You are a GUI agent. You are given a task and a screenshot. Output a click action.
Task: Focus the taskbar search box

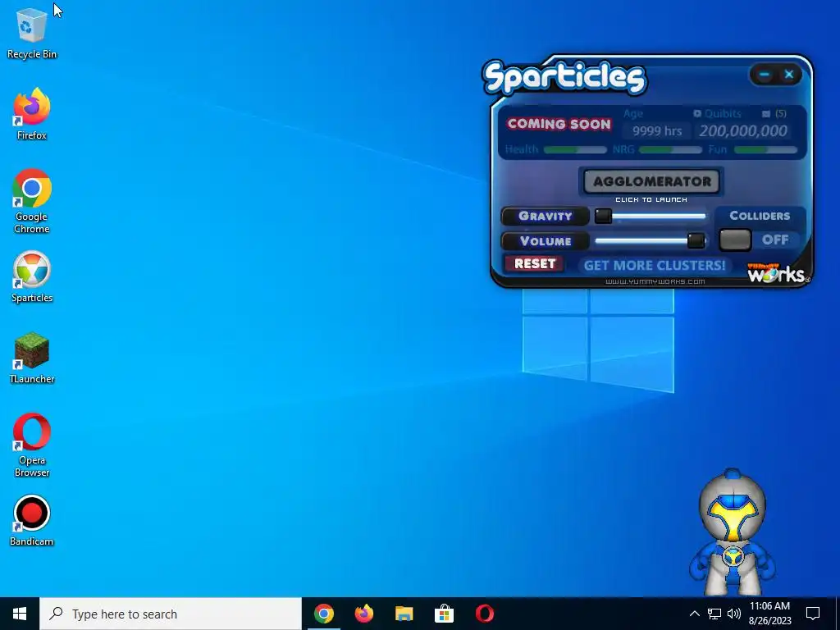pos(171,614)
